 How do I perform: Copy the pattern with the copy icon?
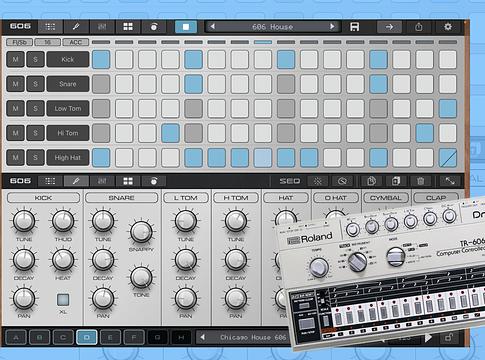(371, 181)
